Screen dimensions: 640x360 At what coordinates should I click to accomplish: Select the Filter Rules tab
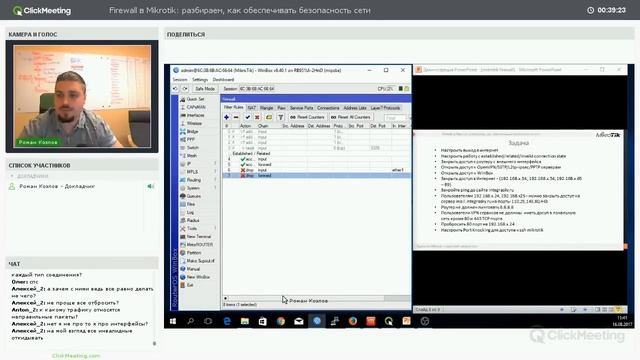tap(234, 107)
